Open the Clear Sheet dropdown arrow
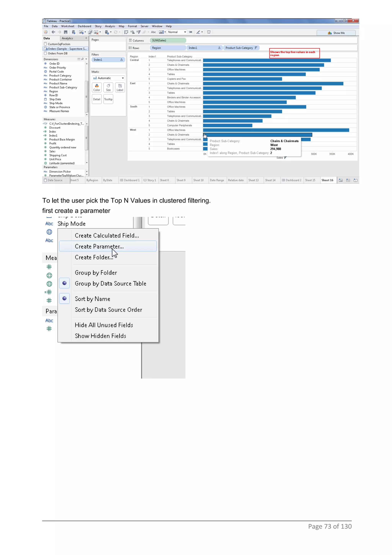The image size is (392, 555). (100, 32)
